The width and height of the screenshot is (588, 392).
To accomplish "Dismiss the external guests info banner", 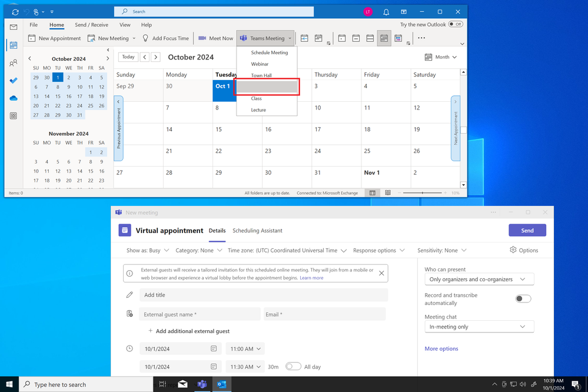I will 381,274.
